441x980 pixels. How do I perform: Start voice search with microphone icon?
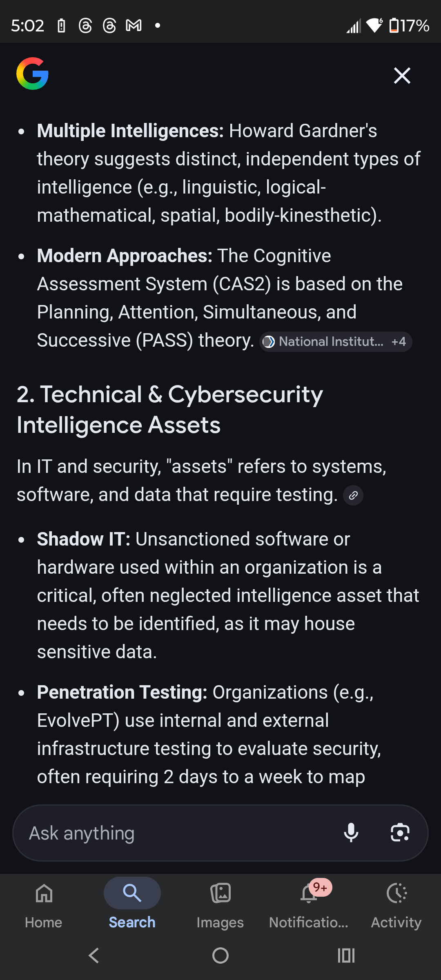351,833
